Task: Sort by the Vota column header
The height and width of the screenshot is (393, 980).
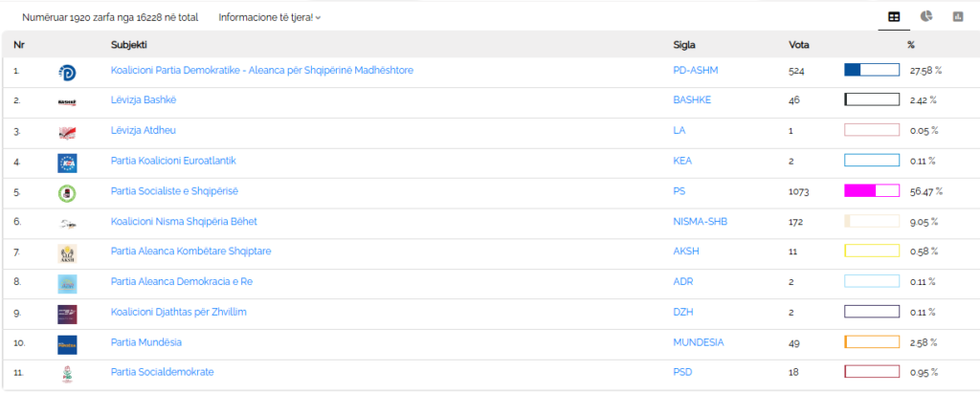Action: coord(799,45)
